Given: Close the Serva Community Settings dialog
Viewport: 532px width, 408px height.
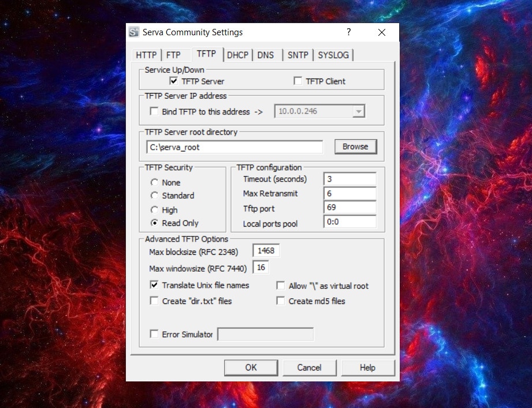Looking at the screenshot, I should point(382,32).
